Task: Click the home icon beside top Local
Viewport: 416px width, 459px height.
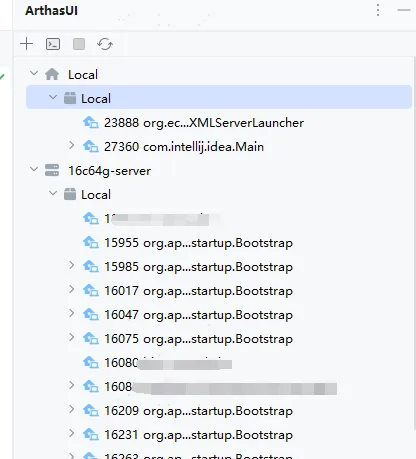Action: coord(52,74)
